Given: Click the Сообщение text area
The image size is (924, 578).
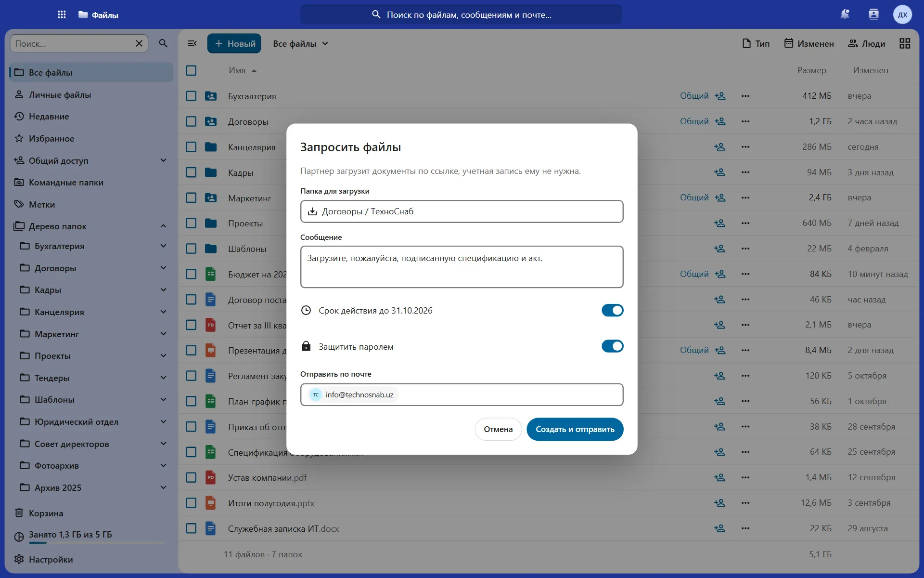Looking at the screenshot, I should click(x=462, y=267).
